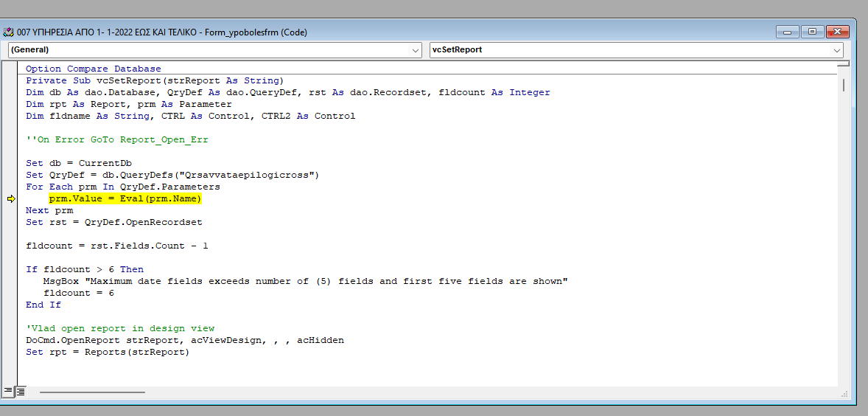The height and width of the screenshot is (416, 868).
Task: Click the yellow execution pointer arrow in margin
Action: 12,199
